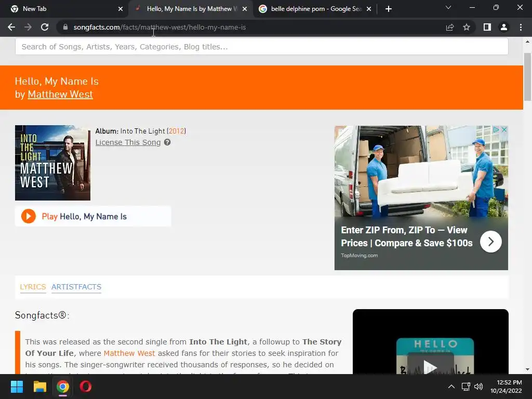Show hidden system tray icons

[x=451, y=387]
